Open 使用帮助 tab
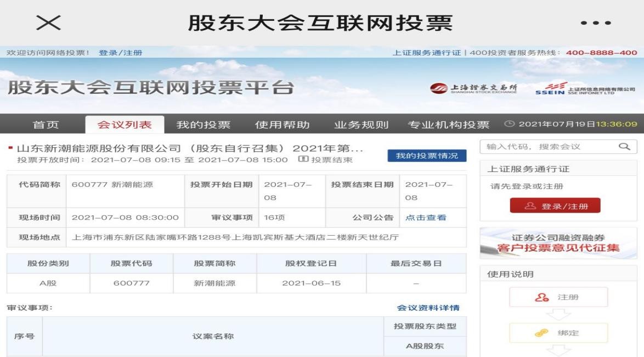The width and height of the screenshot is (644, 357). (x=282, y=125)
